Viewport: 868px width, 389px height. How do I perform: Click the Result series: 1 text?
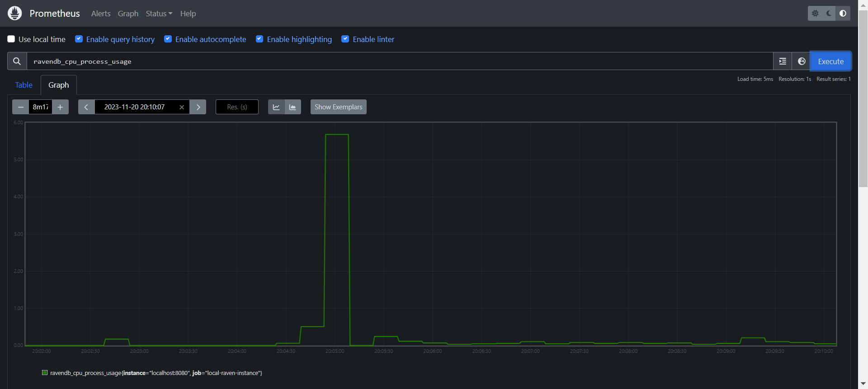point(834,79)
